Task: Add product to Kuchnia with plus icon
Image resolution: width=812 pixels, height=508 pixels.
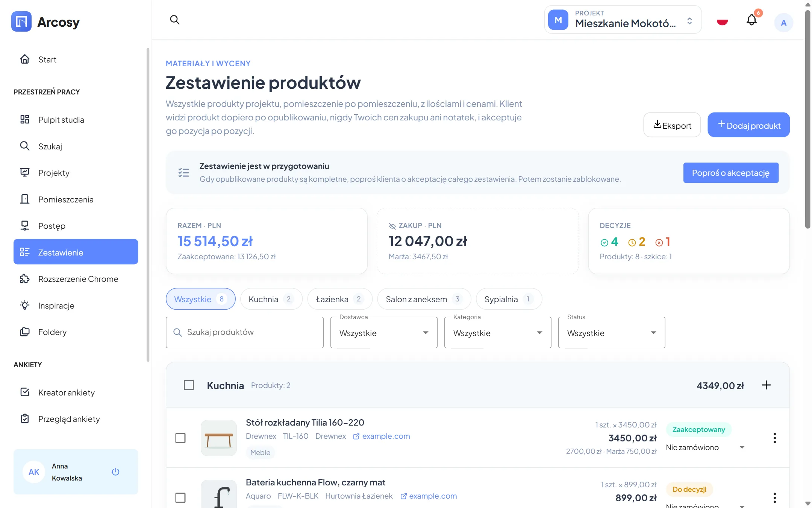Action: (x=766, y=385)
